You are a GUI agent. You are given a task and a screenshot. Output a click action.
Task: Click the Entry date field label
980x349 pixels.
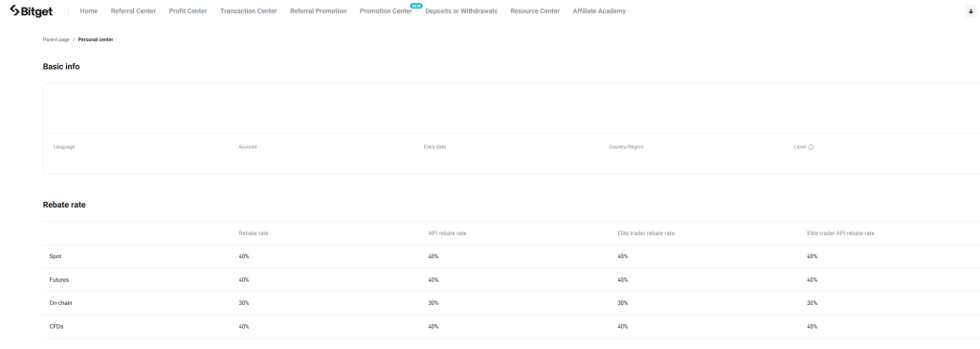pyautogui.click(x=434, y=146)
